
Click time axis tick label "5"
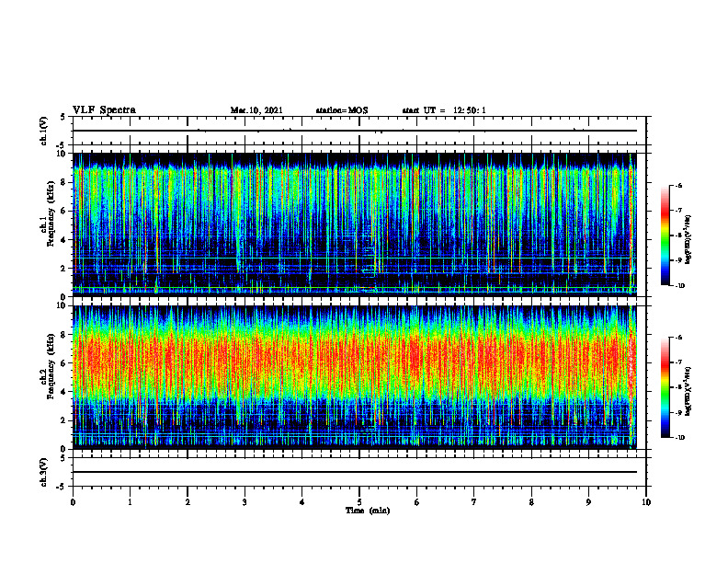(x=359, y=502)
